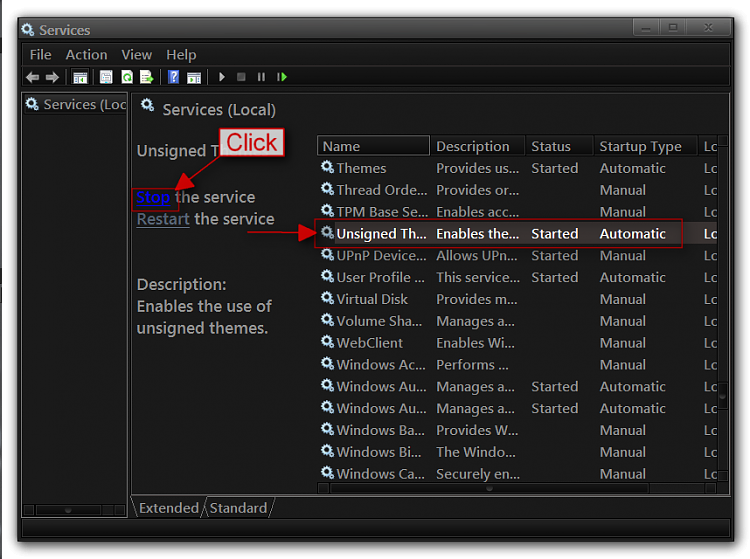The height and width of the screenshot is (559, 750).
Task: Open the Help menu
Action: coord(181,55)
